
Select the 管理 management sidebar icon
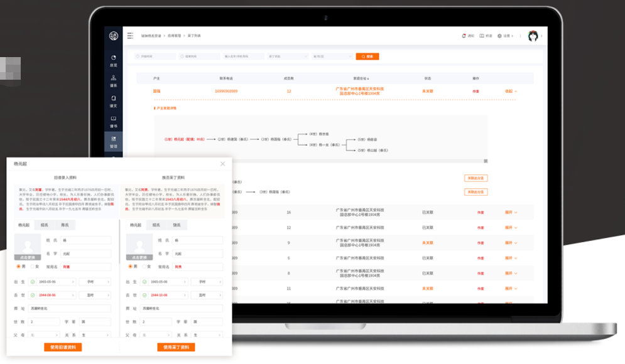(x=113, y=142)
